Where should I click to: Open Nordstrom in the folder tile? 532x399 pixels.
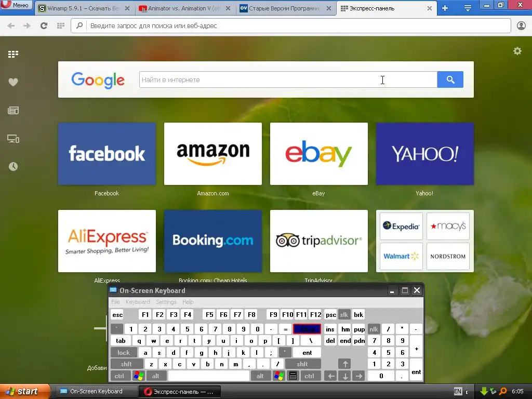pyautogui.click(x=448, y=256)
